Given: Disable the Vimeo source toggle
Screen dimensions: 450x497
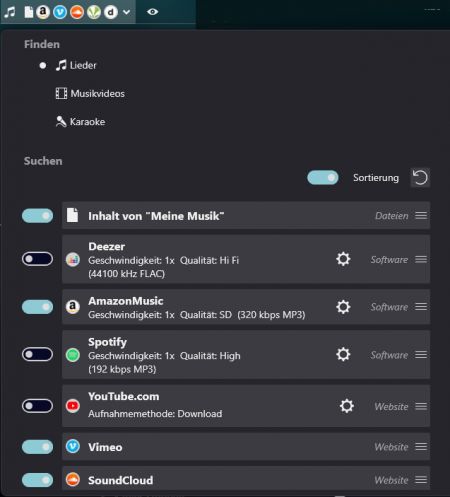Looking at the screenshot, I should click(37, 447).
